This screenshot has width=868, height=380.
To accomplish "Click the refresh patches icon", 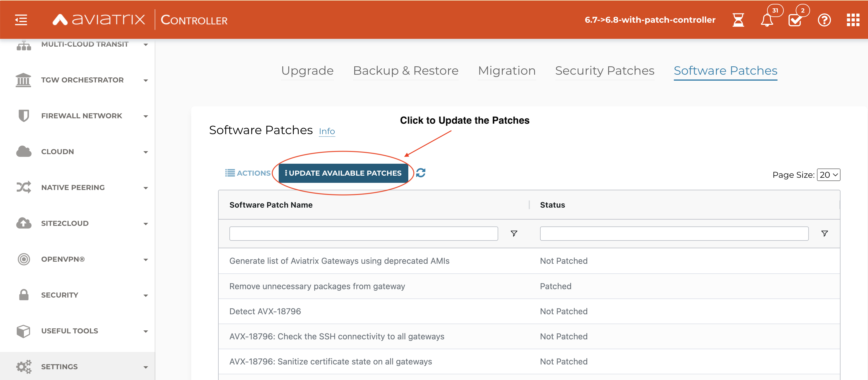I will point(421,173).
